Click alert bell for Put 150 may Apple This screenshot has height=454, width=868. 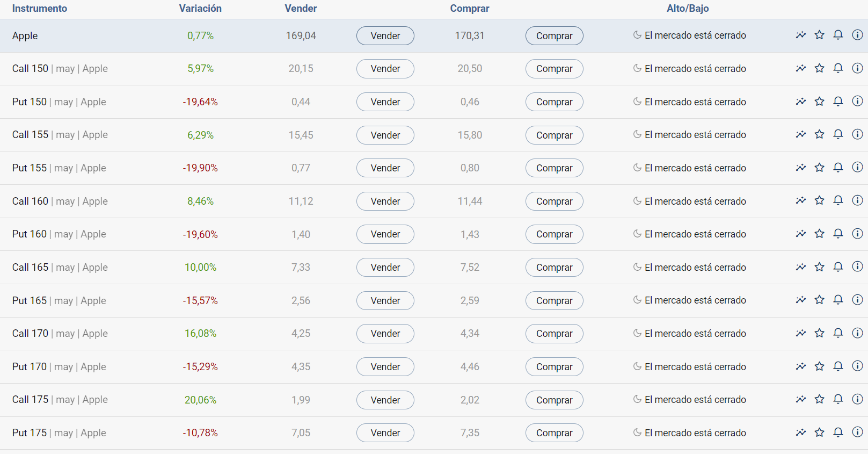[x=838, y=102]
